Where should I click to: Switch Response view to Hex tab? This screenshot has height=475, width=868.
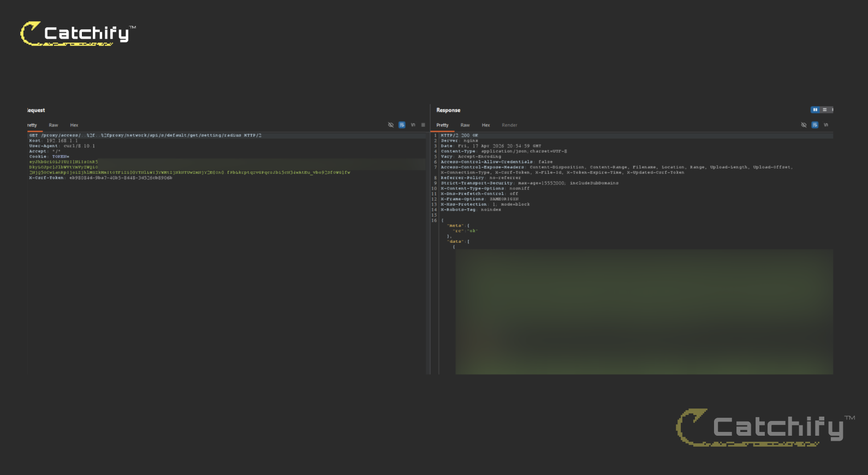(486, 125)
